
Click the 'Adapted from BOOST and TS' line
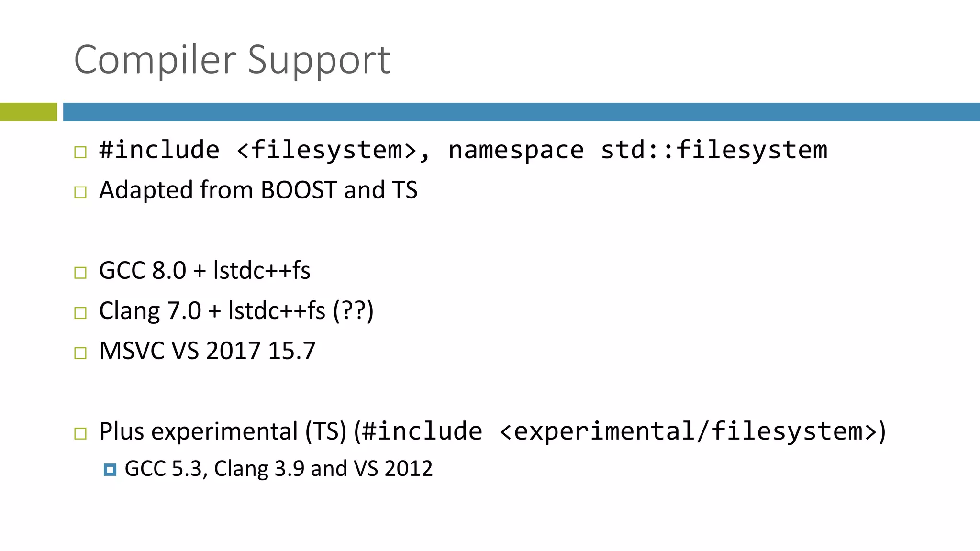(x=258, y=190)
